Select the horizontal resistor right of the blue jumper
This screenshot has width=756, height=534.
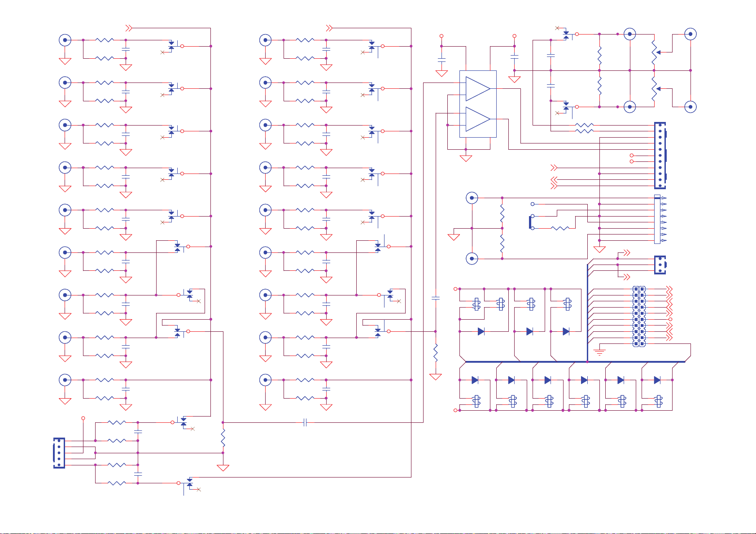(x=560, y=228)
